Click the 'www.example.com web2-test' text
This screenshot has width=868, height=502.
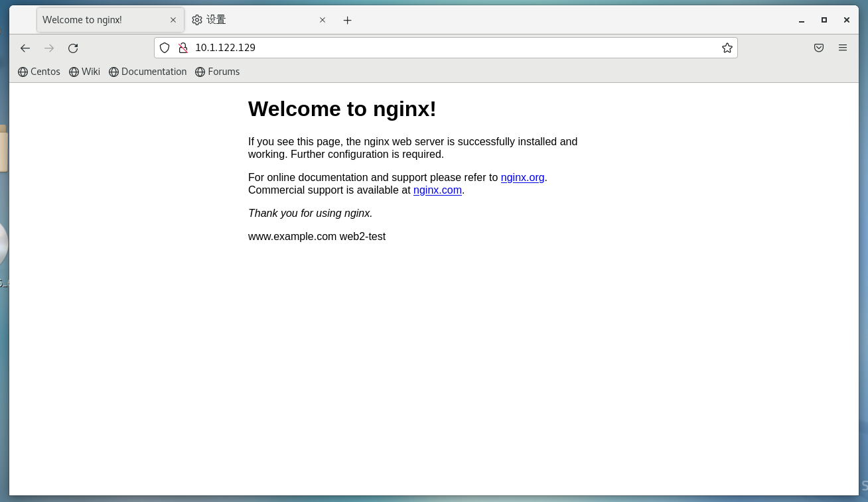[317, 237]
